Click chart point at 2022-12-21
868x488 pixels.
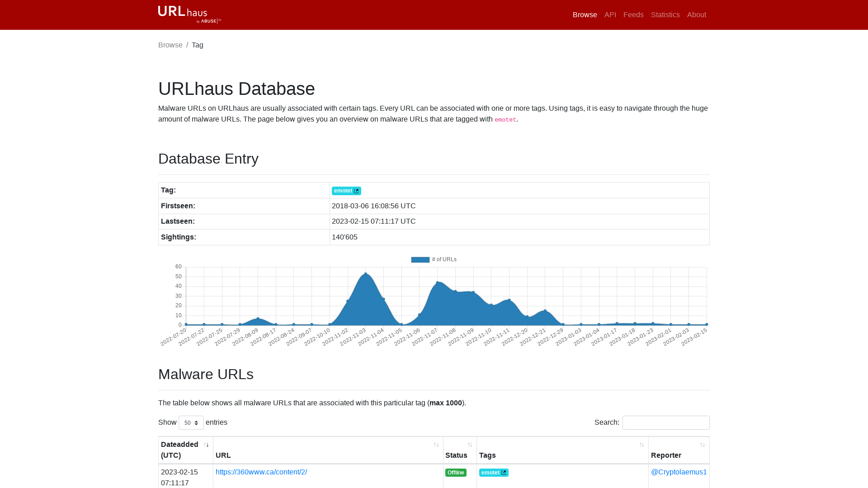[x=545, y=311]
